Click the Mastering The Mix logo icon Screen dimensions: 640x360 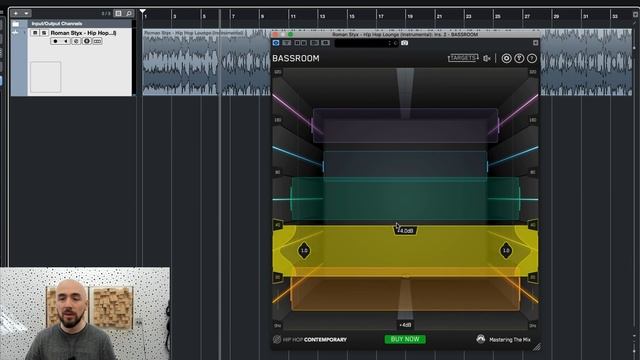coord(481,339)
